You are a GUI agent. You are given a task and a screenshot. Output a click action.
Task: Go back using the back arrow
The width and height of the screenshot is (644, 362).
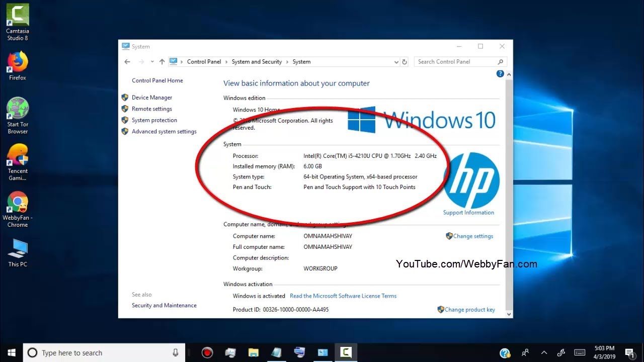[127, 62]
